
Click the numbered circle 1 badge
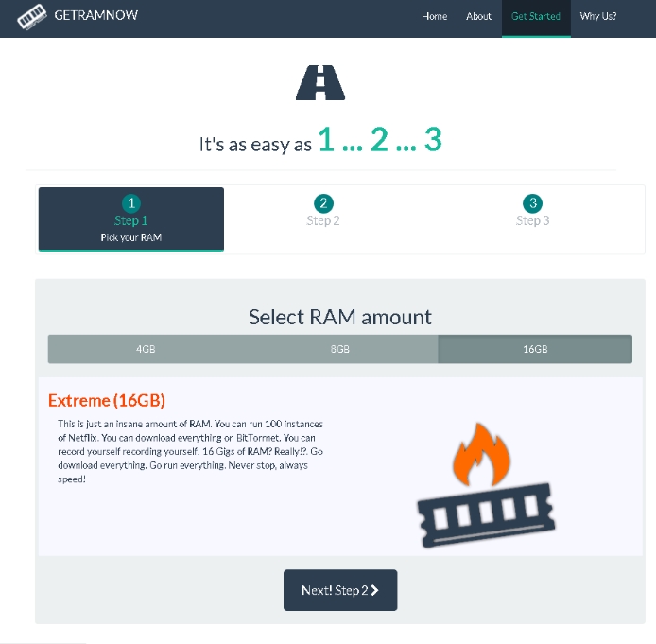(x=131, y=203)
